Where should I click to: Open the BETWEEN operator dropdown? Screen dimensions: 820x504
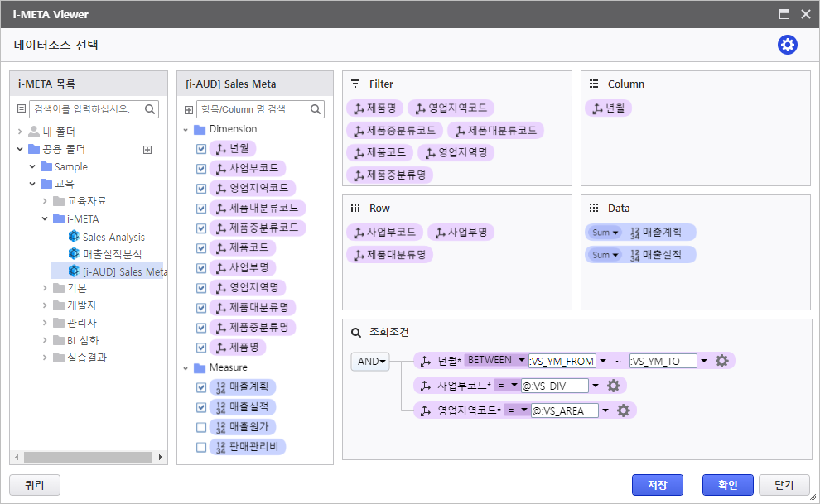coord(495,361)
